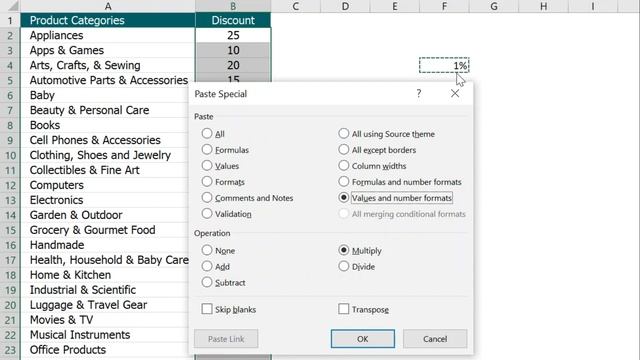Select the Validation paste option
Viewport: 640px width, 360px height.
[x=227, y=213]
